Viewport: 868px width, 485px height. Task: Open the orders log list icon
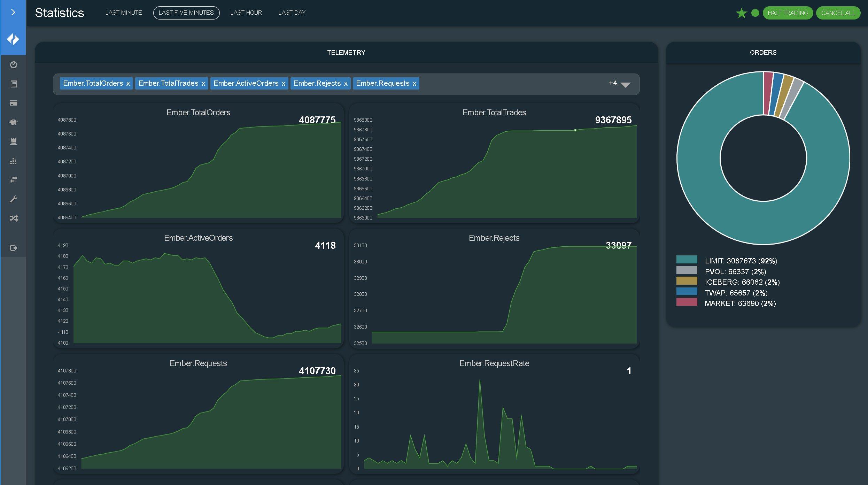13,84
